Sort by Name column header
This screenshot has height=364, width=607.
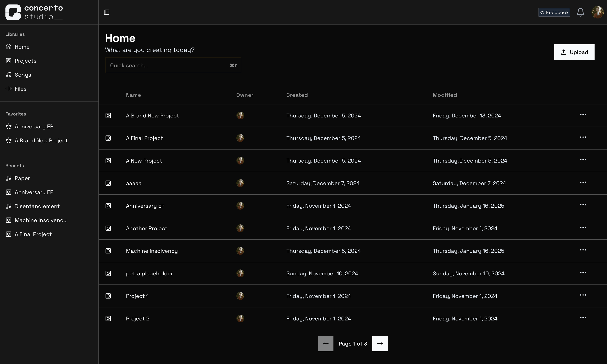click(x=133, y=95)
